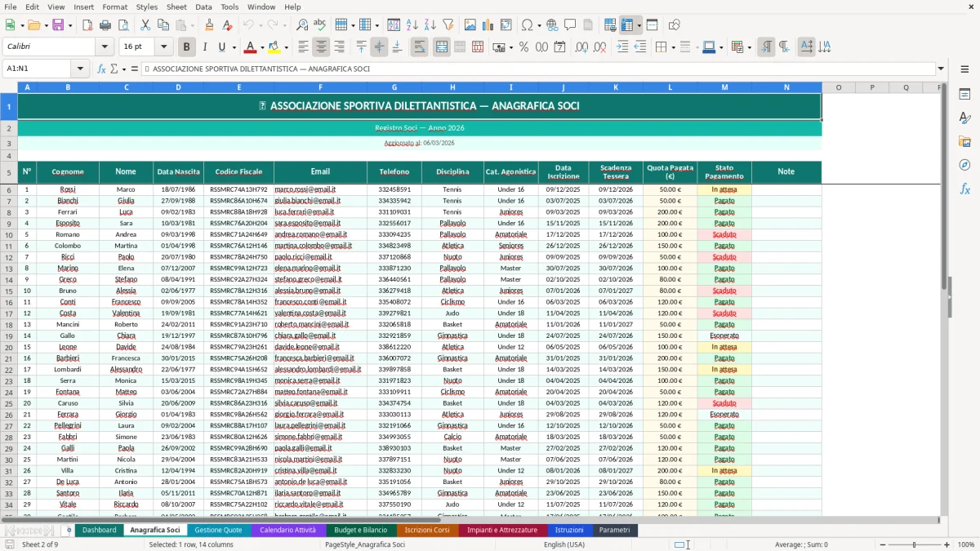Click the Print icon
Image resolution: width=980 pixels, height=551 pixels.
105,25
